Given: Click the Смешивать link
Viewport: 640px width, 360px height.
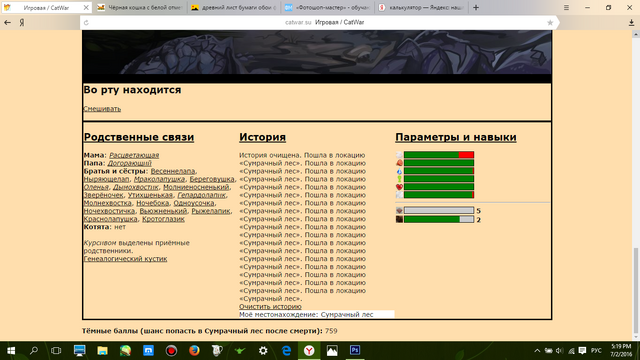Looking at the screenshot, I should point(102,109).
